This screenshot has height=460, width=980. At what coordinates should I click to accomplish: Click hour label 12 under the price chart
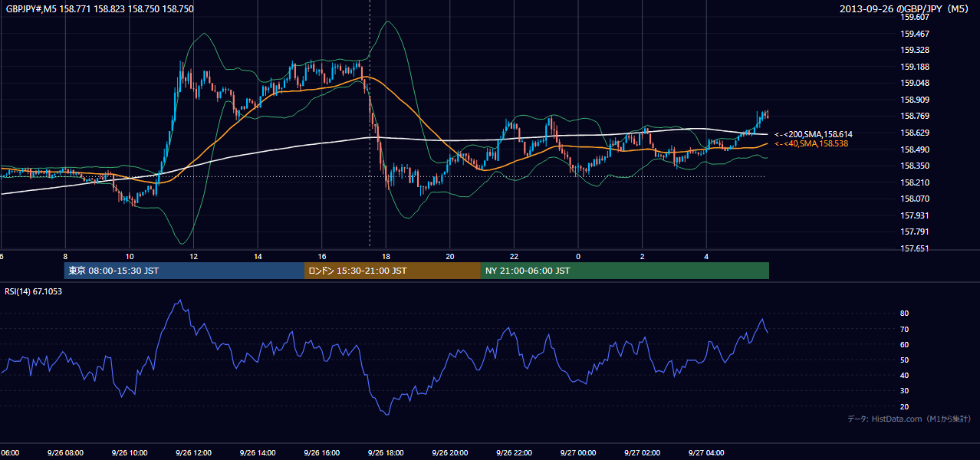click(194, 257)
